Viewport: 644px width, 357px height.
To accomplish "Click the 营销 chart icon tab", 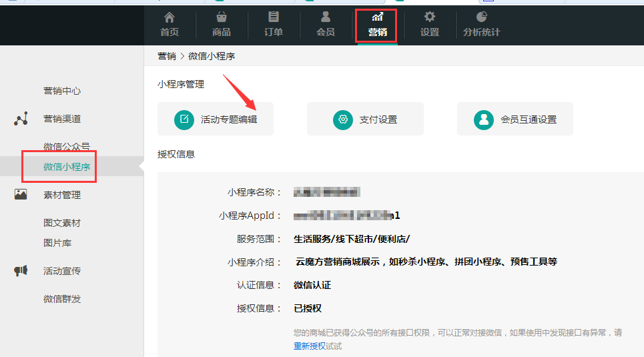I will (378, 17).
